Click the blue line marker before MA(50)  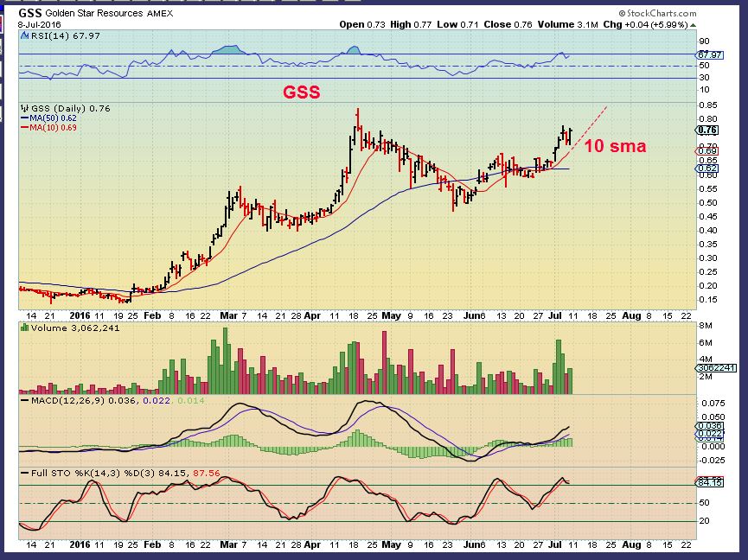pyautogui.click(x=25, y=118)
